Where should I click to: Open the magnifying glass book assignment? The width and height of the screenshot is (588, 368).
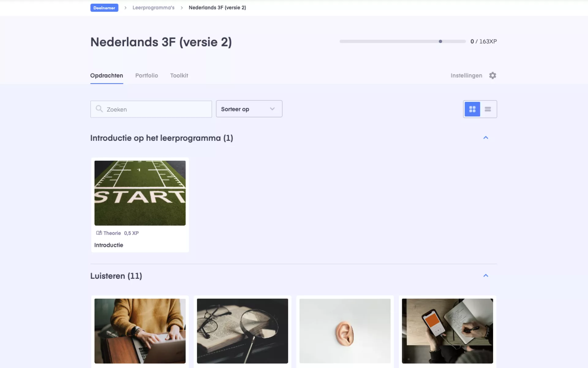(242, 331)
